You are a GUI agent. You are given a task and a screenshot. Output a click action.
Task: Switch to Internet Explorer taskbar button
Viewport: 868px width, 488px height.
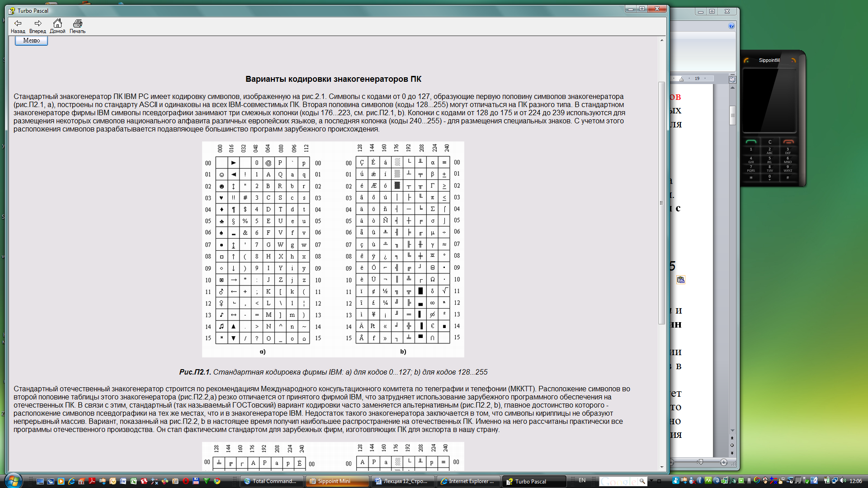coord(468,481)
